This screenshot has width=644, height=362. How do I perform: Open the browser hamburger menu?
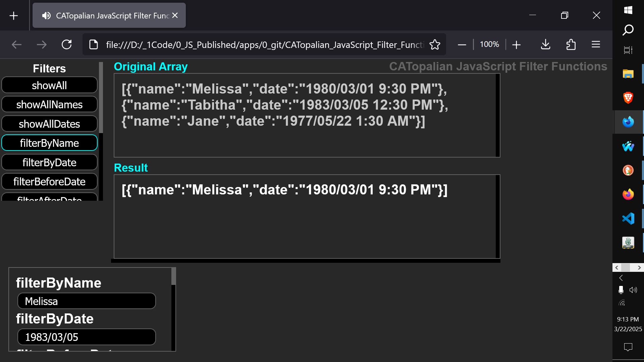pyautogui.click(x=596, y=45)
